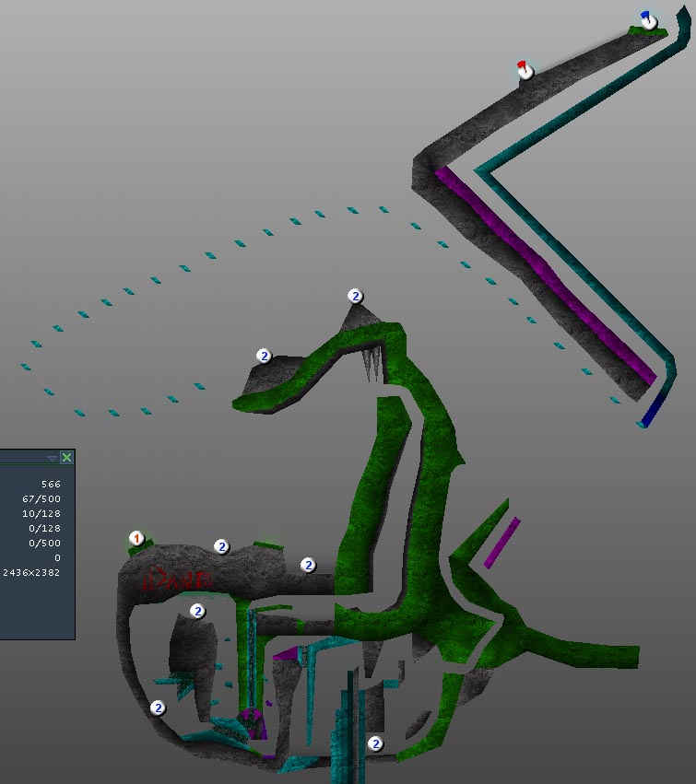
Task: Open the info panel dropdown arrow
Action: (x=52, y=458)
